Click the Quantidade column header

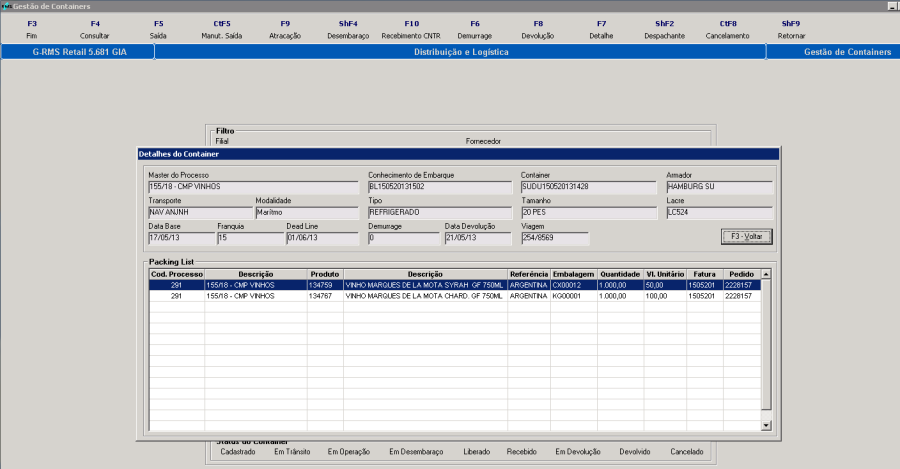click(620, 274)
